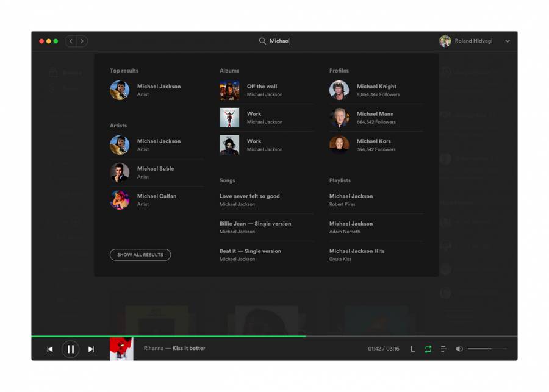Open the play queue list icon
Screen dimensions: 549x392
tap(443, 349)
